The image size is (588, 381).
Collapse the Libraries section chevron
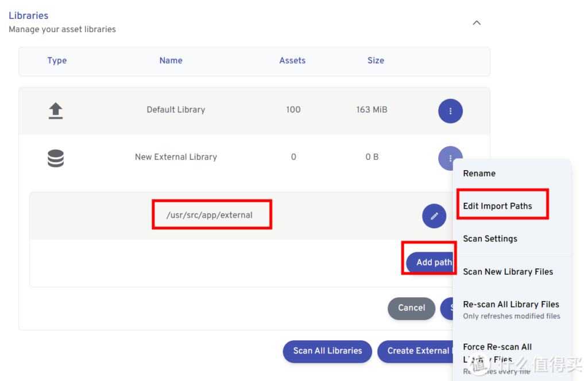(476, 23)
